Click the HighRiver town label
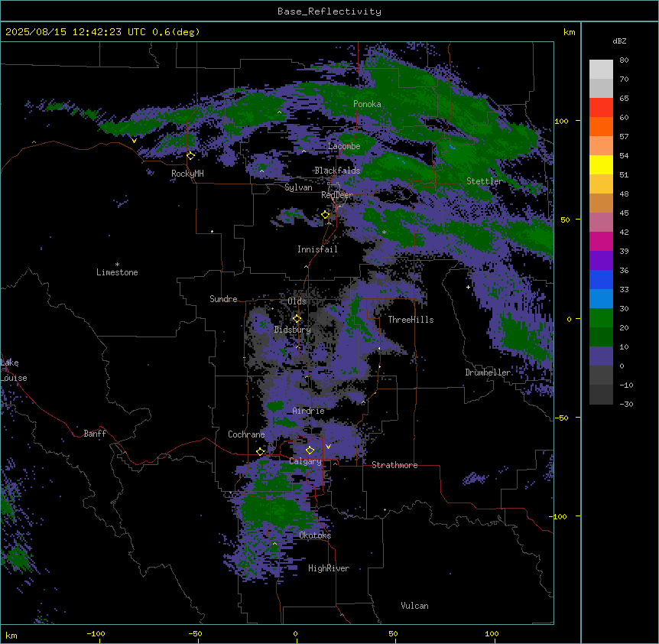Screen dimensions: 659x644 (x=329, y=568)
